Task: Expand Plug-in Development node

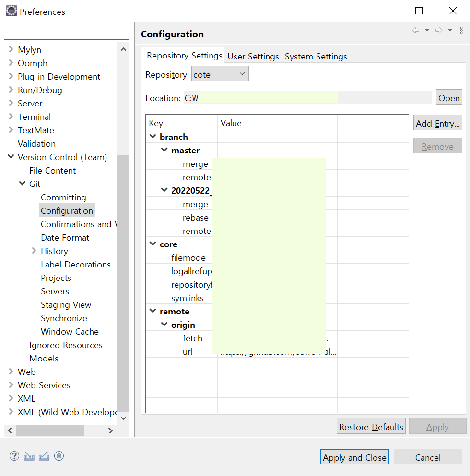Action: point(11,76)
